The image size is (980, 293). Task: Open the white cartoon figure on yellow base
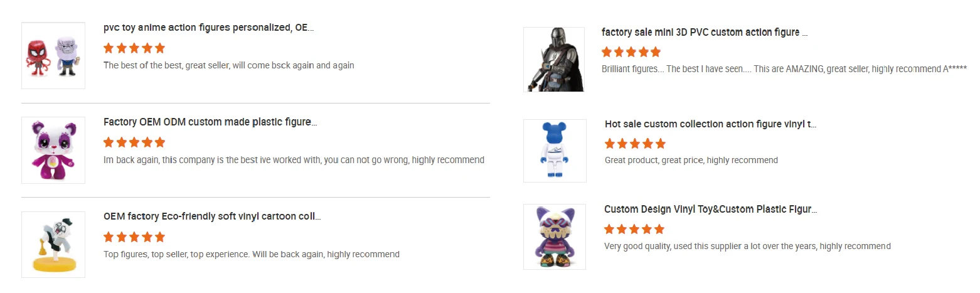click(x=53, y=245)
